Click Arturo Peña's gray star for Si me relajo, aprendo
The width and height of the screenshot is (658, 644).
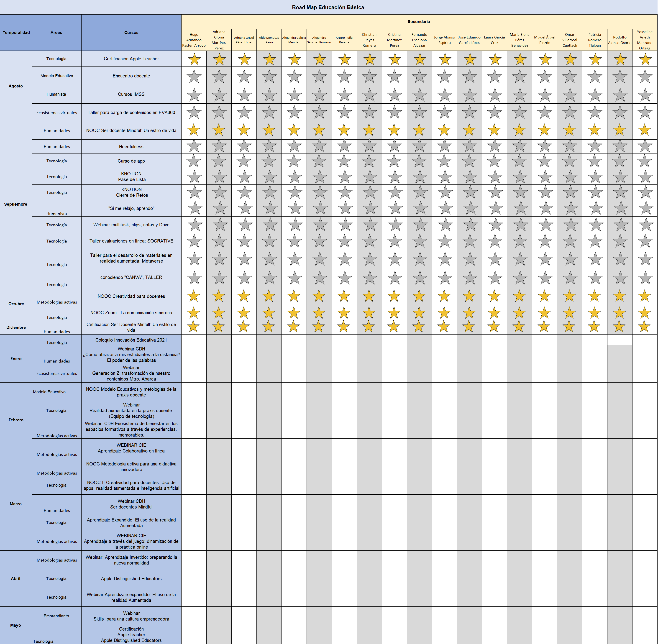click(x=345, y=208)
